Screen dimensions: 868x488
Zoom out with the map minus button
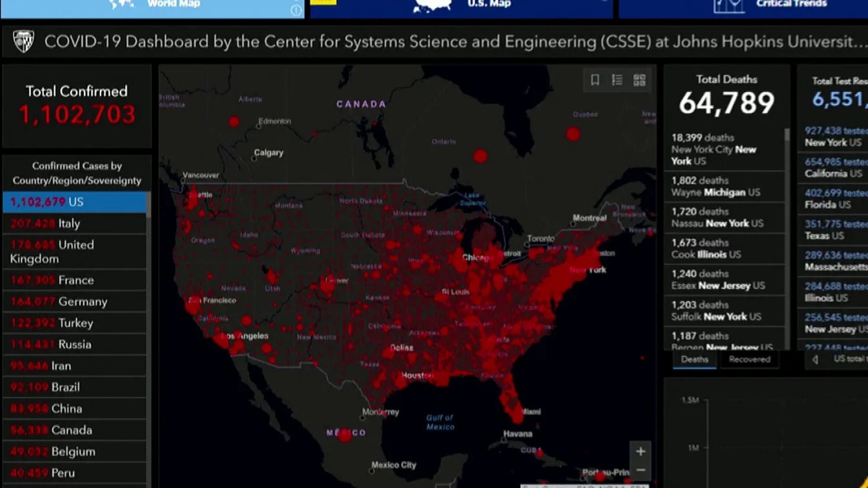tap(641, 471)
